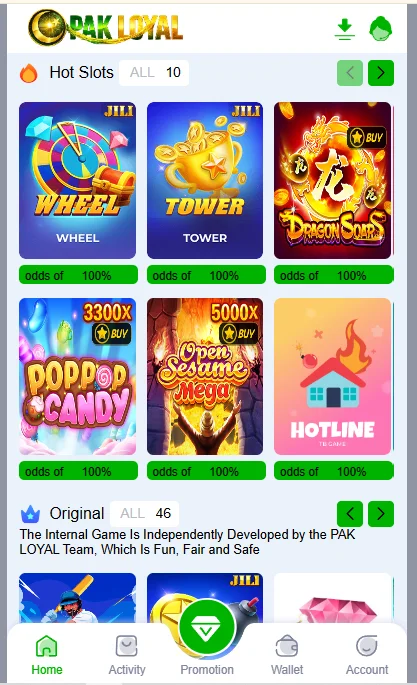Open the Wheel game thumbnail
417x685 pixels.
pyautogui.click(x=78, y=180)
